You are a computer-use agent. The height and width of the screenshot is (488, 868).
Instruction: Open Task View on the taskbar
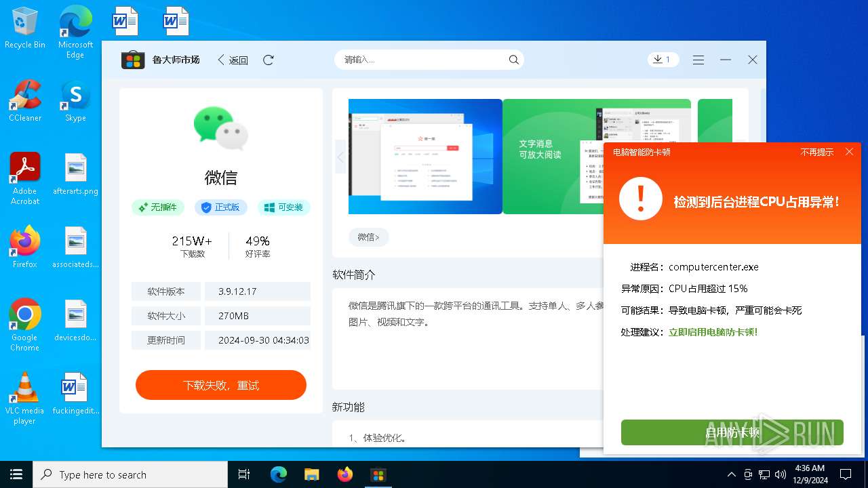(x=244, y=474)
